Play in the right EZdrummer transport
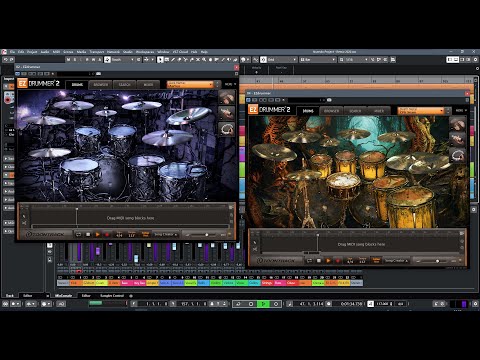Screen dimensions: 480x360 click(328, 261)
